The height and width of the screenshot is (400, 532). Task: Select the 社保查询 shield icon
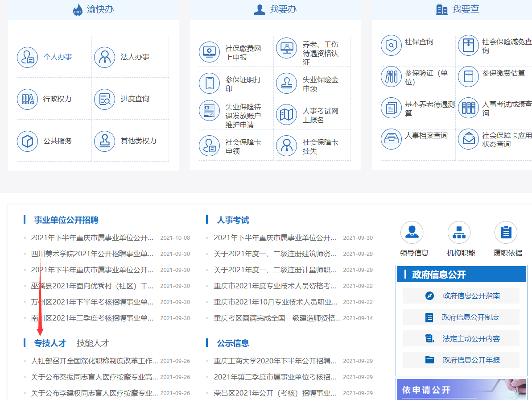pyautogui.click(x=391, y=45)
